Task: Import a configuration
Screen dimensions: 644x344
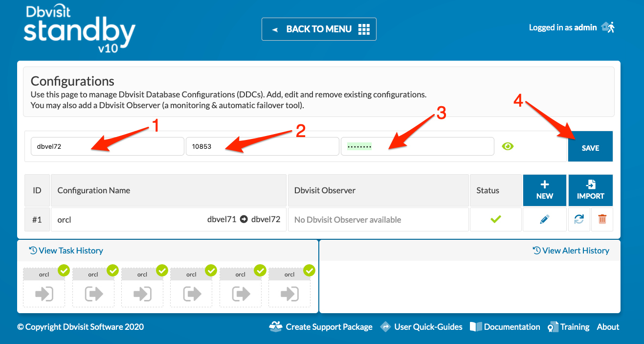Action: (591, 190)
